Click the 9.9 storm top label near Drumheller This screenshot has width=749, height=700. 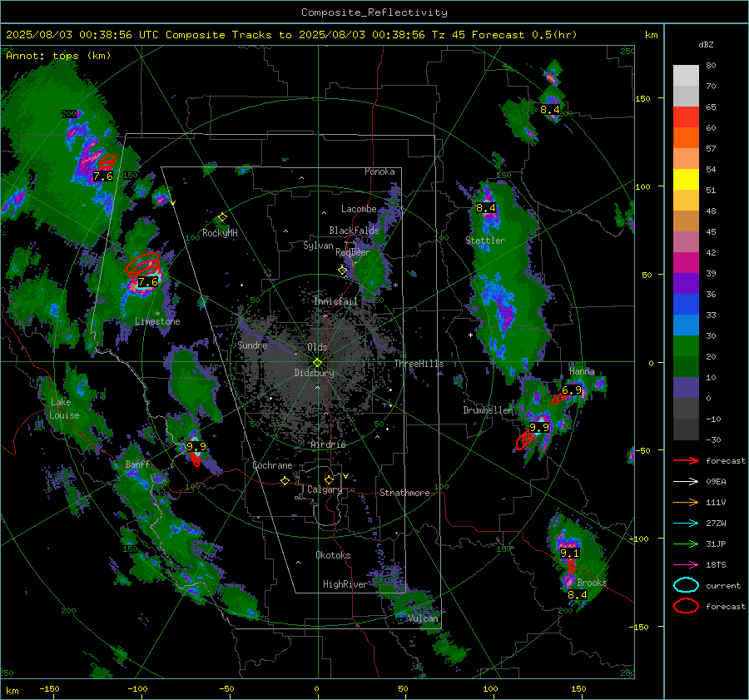[x=539, y=427]
